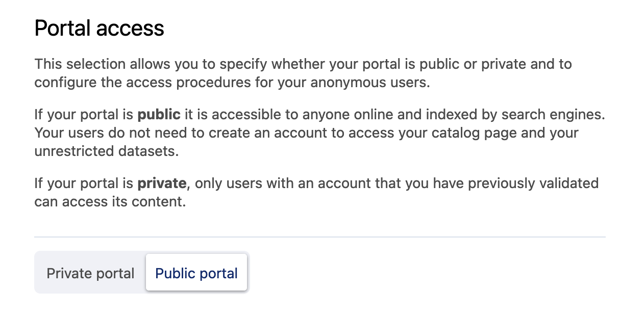This screenshot has width=644, height=316.
Task: Select the Public portal option
Action: [196, 273]
